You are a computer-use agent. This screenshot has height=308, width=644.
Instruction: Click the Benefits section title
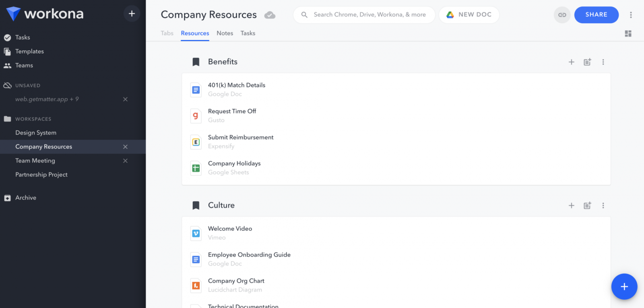[223, 62]
